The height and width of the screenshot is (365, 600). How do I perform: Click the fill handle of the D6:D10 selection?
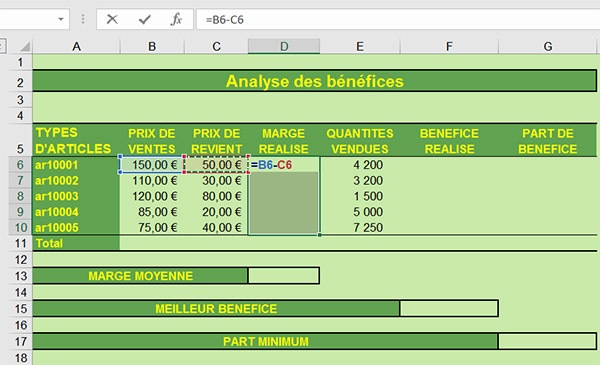tap(320, 235)
